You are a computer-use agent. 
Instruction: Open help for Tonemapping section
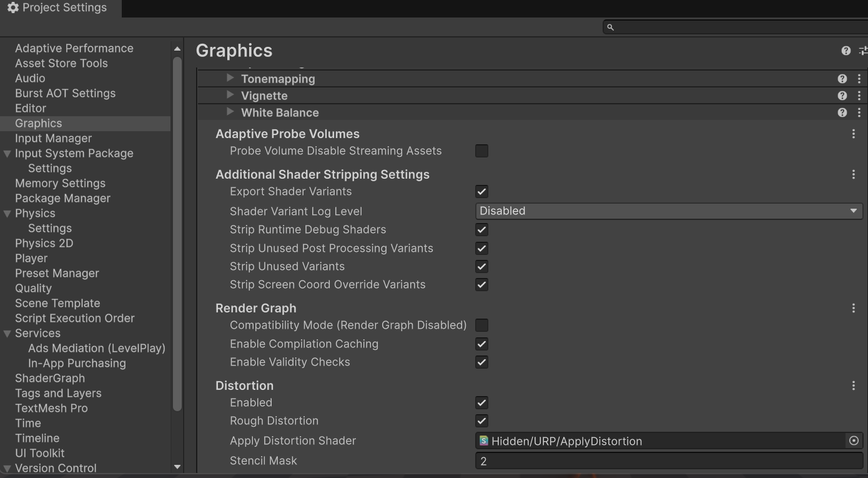(x=842, y=79)
